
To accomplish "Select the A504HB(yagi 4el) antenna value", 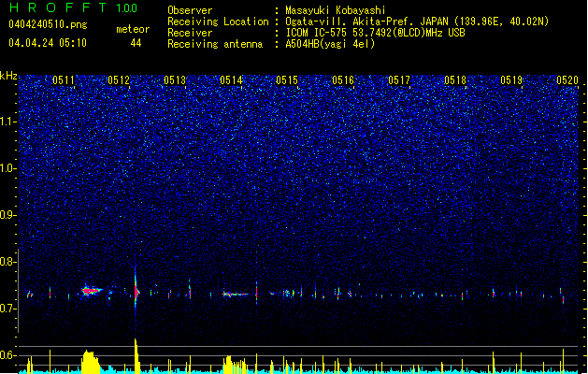I will click(x=330, y=44).
